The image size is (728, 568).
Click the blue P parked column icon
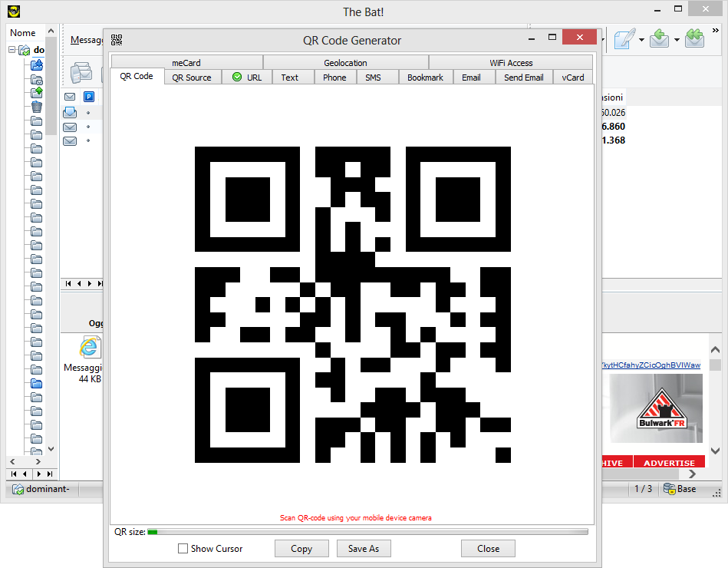click(89, 97)
